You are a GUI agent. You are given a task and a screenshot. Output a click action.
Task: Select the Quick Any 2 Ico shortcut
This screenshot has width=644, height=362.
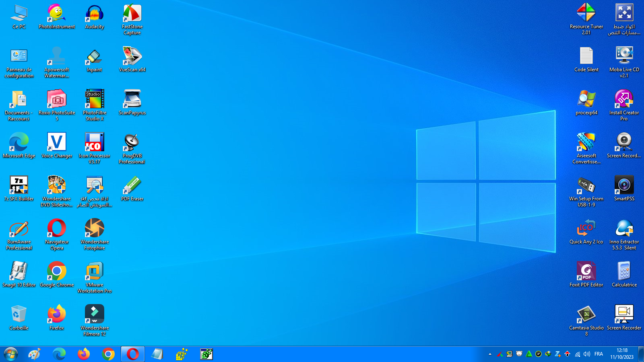tap(586, 232)
